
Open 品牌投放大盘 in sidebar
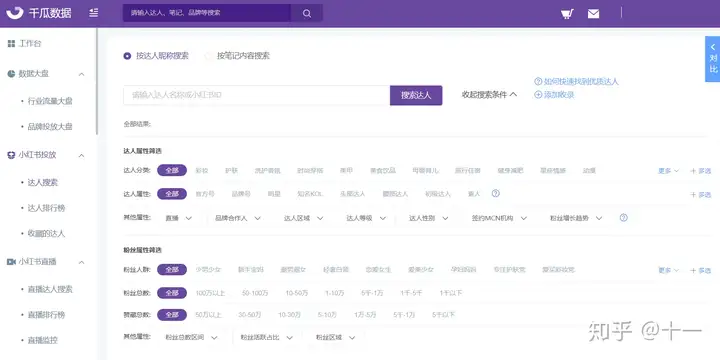coord(50,127)
